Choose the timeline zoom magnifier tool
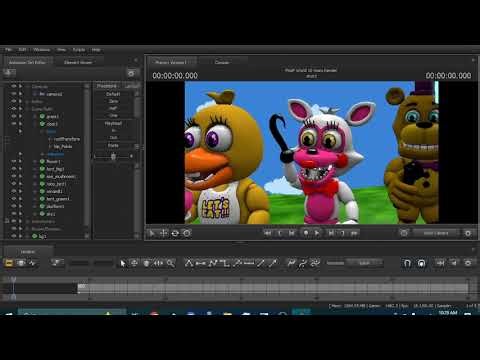480x360 pixels. 170,263
